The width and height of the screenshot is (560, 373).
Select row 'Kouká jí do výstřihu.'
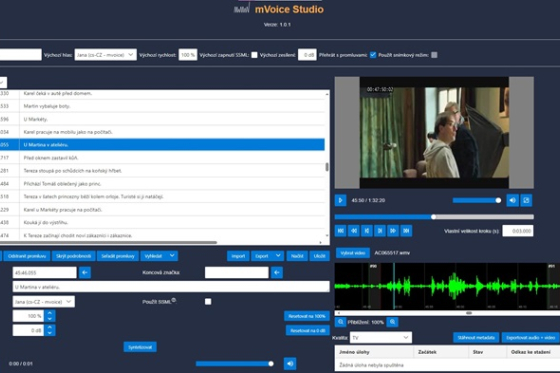point(163,222)
